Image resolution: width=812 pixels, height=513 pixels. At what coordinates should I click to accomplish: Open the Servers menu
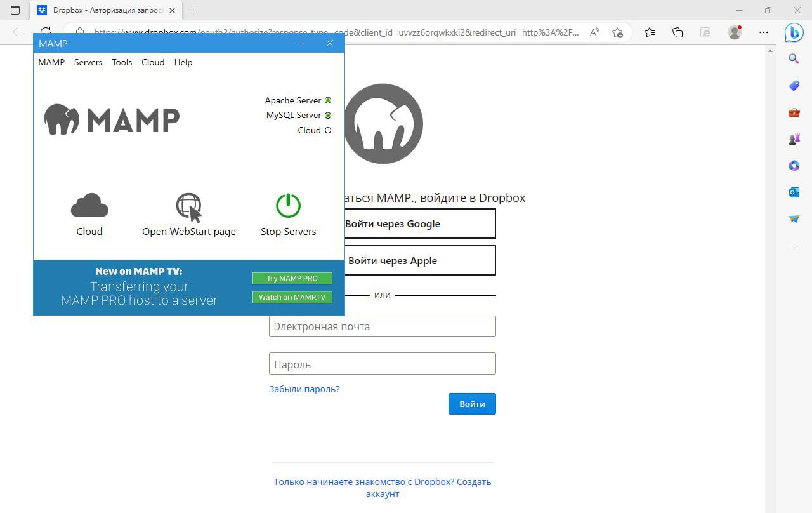point(88,62)
